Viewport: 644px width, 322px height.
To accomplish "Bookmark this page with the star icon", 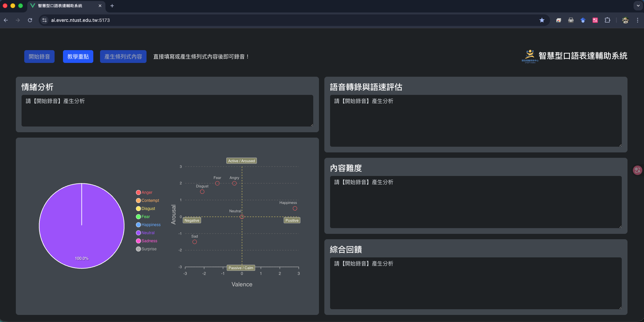I will [x=542, y=20].
